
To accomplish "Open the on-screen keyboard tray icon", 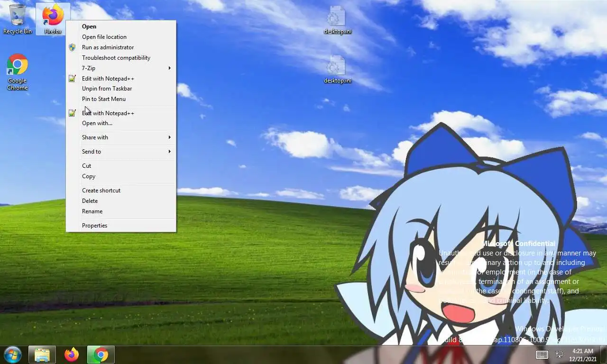I will click(x=542, y=355).
